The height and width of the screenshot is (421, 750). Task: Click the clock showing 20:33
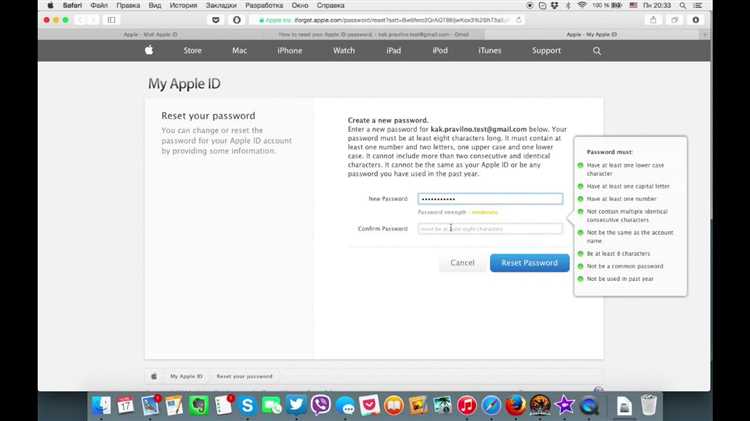click(x=657, y=5)
